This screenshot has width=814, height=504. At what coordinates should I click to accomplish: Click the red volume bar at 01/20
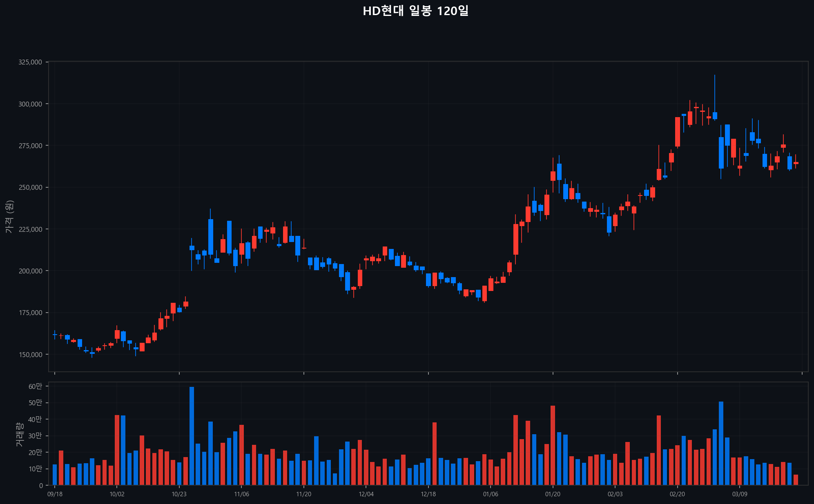point(553,445)
